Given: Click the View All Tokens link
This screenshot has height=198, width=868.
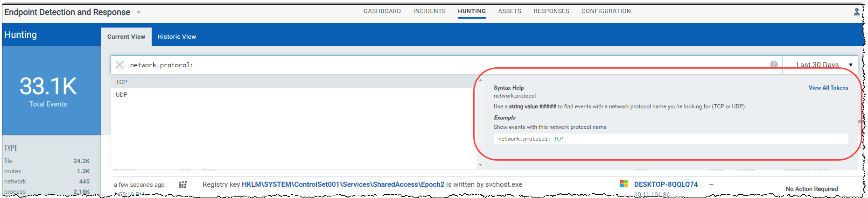Looking at the screenshot, I should [828, 88].
